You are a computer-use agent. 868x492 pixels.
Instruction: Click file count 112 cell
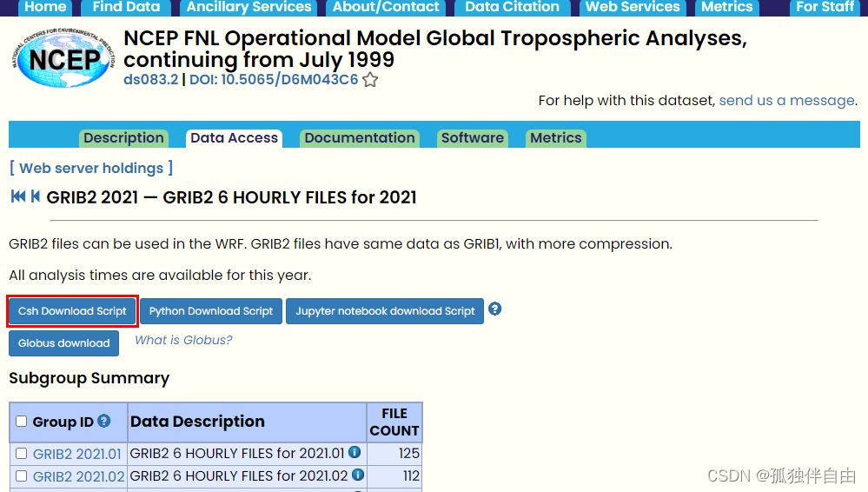pyautogui.click(x=394, y=475)
